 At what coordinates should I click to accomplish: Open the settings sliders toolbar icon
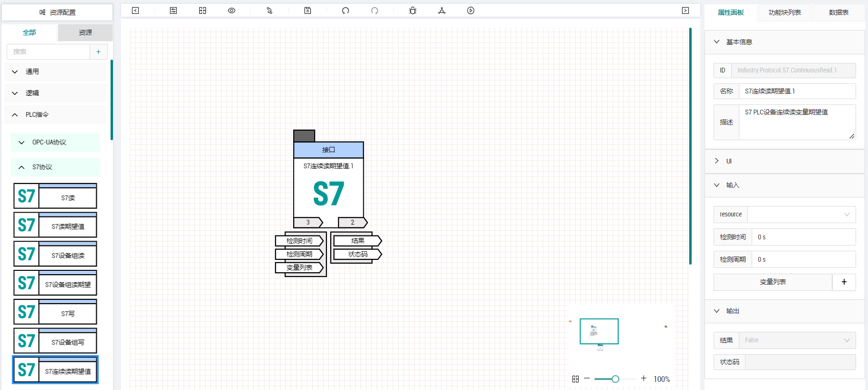point(174,10)
